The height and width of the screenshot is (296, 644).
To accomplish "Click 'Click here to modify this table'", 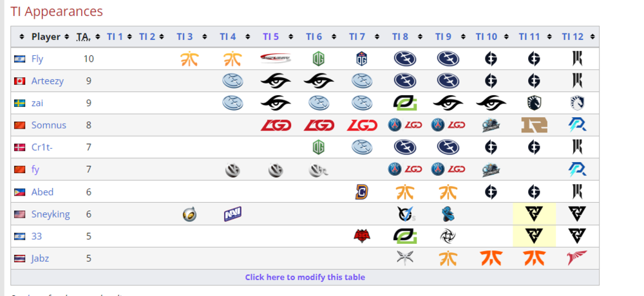I will [305, 277].
